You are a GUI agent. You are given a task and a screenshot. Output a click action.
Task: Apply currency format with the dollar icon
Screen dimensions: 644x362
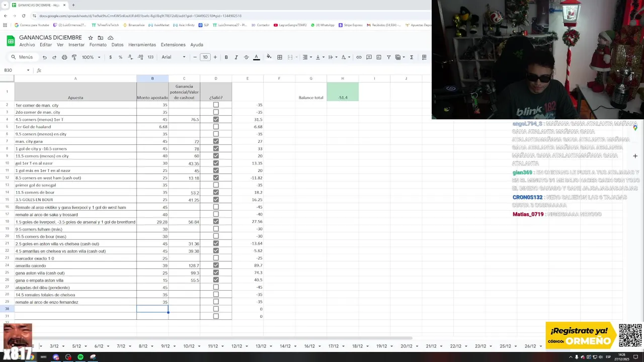click(110, 57)
